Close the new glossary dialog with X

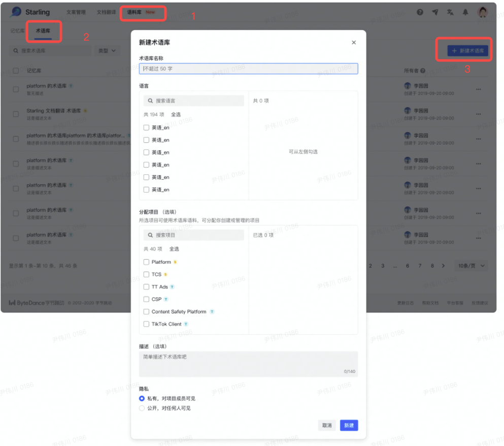click(354, 43)
